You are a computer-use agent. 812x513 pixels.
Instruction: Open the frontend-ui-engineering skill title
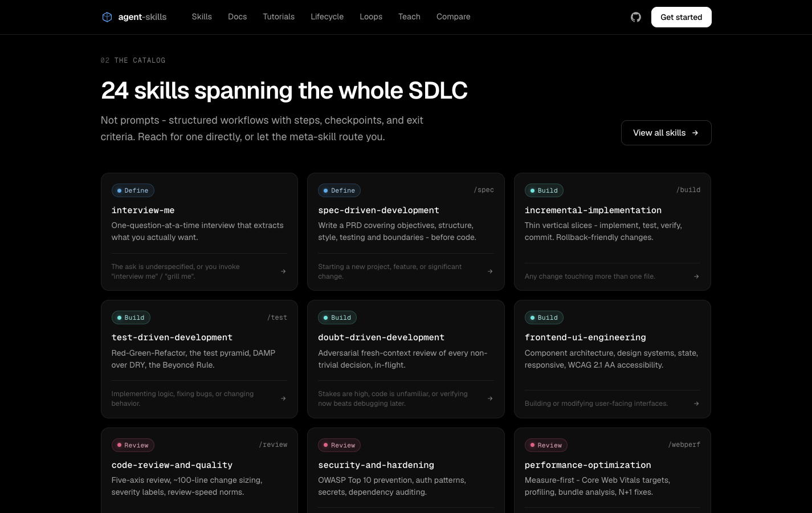tap(585, 337)
